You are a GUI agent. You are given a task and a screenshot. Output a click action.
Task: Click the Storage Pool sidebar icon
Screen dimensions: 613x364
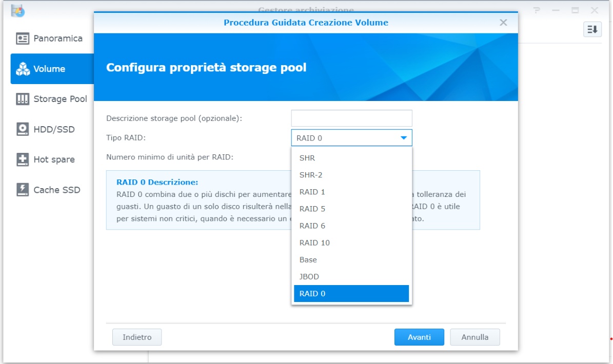pos(23,99)
